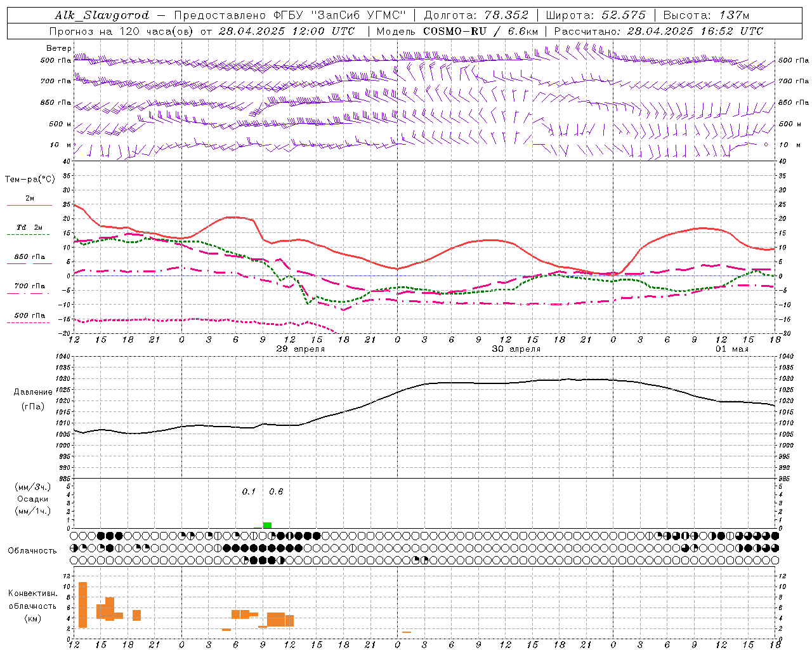This screenshot has width=812, height=650.
Task: Click the green precipitation bar
Action: (x=267, y=525)
